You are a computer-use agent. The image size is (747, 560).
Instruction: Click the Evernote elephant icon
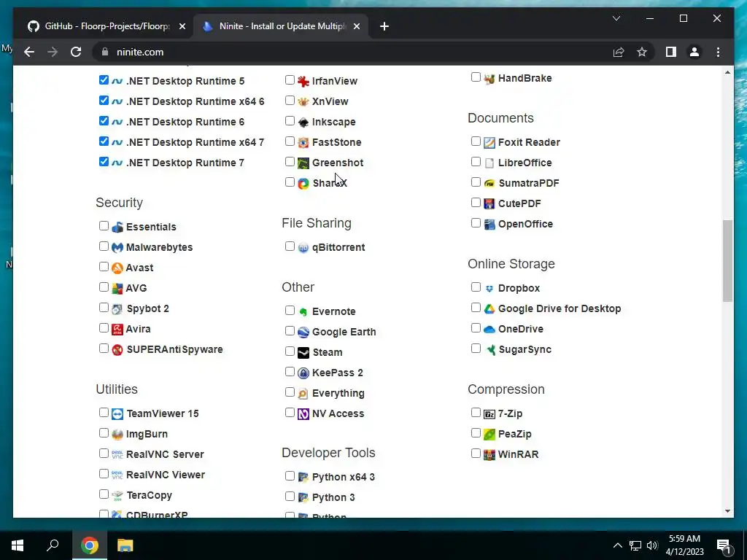(x=303, y=312)
